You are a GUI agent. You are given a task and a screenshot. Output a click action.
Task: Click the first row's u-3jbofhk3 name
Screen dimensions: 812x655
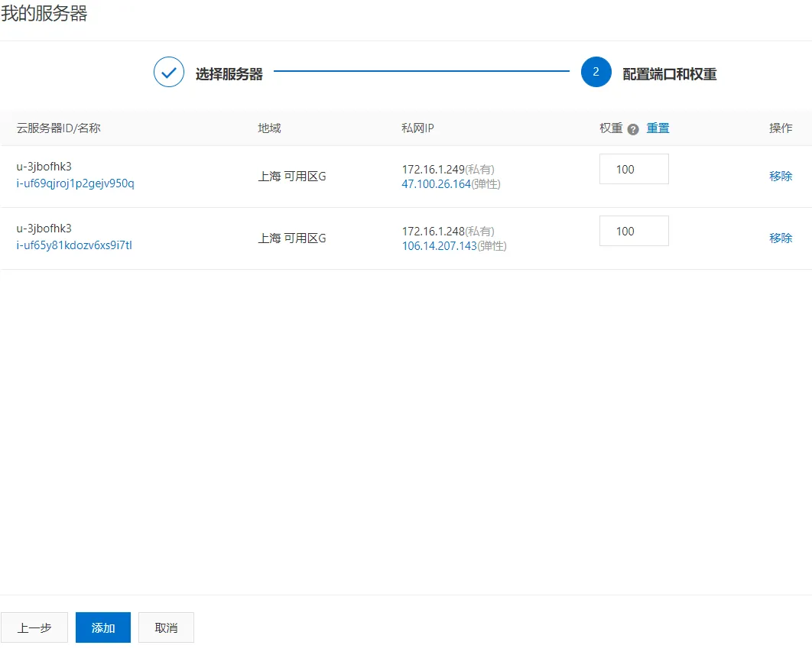[44, 167]
